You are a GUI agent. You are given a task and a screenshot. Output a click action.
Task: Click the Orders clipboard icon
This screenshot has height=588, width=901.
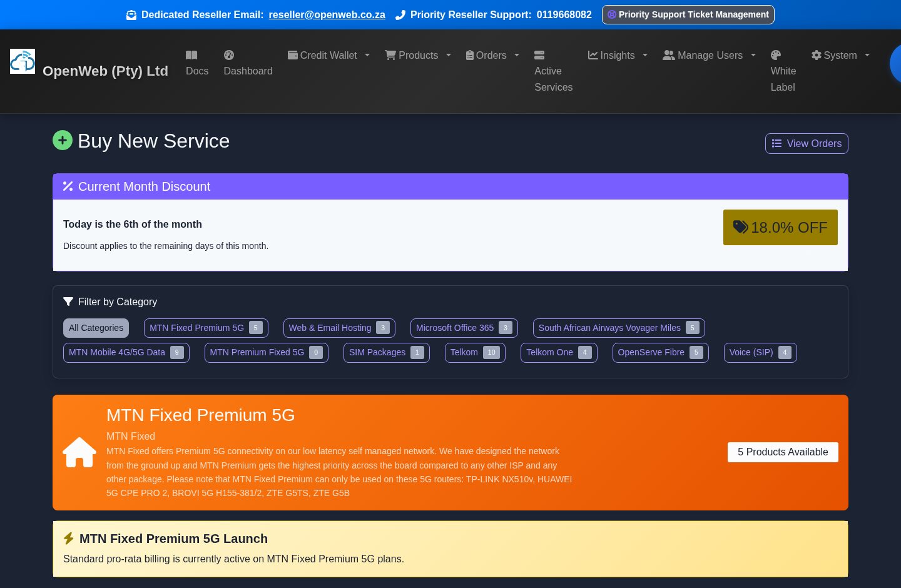pyautogui.click(x=470, y=55)
